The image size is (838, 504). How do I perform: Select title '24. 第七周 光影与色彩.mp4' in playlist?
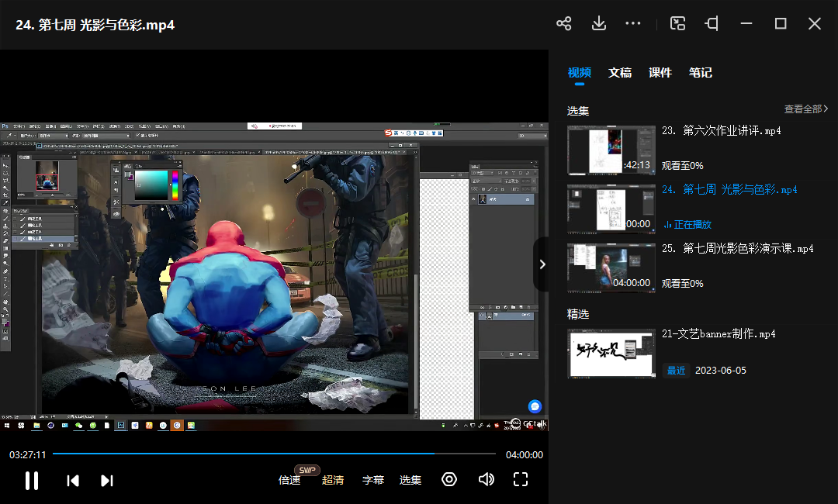(729, 189)
